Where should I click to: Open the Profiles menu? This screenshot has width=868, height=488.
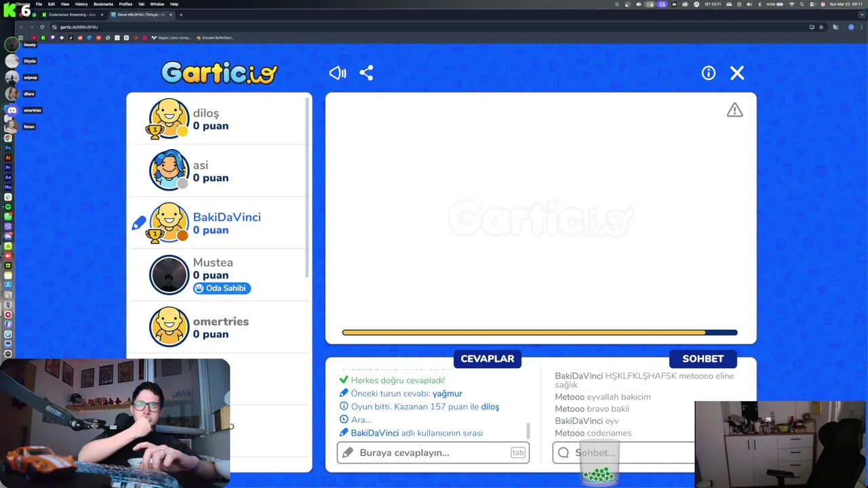click(125, 4)
